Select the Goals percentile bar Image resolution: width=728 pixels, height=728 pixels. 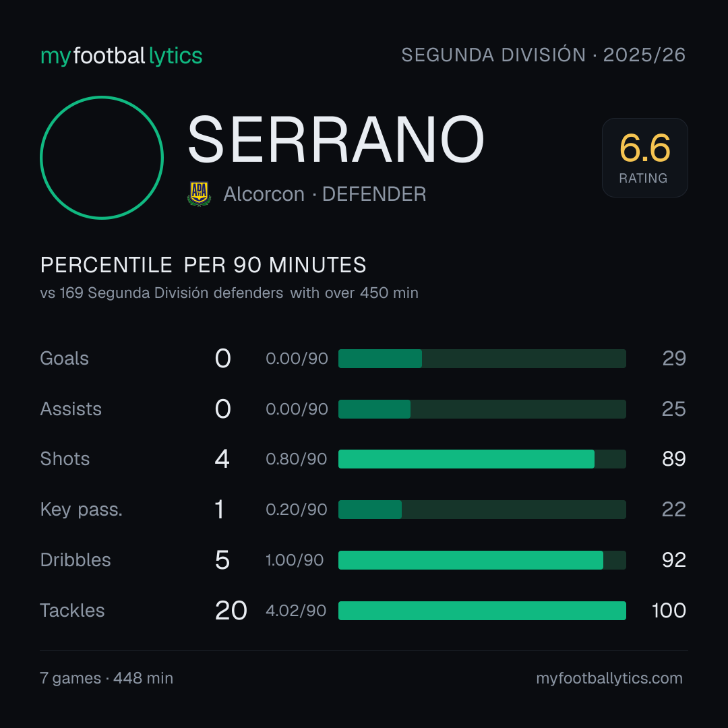click(x=482, y=359)
